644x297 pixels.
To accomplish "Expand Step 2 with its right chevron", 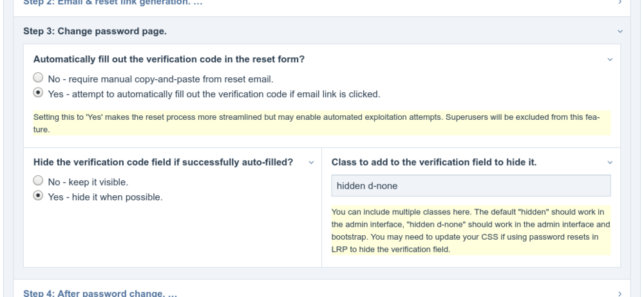I will pos(620,3).
